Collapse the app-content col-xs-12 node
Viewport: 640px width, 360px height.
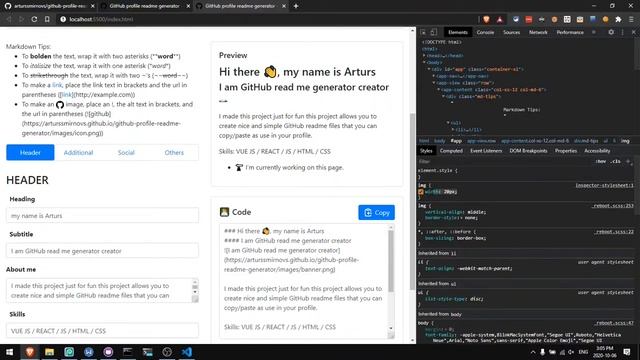point(439,90)
